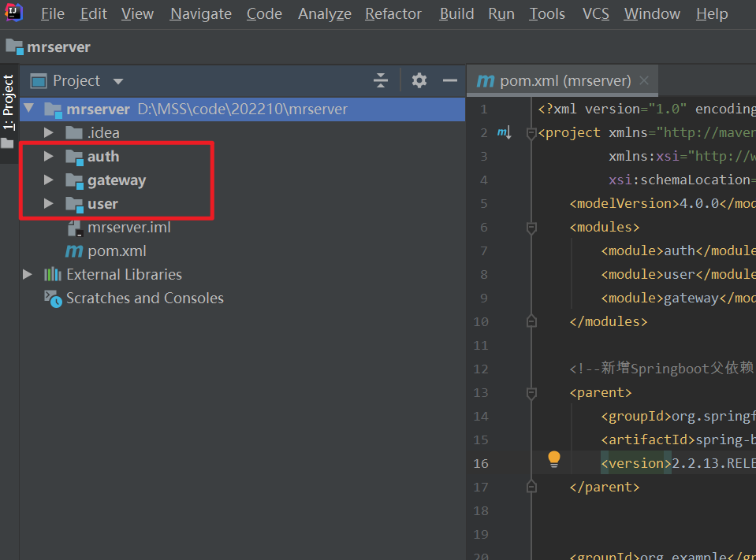The image size is (756, 560).
Task: Click Scratches and Consoles item
Action: point(144,299)
